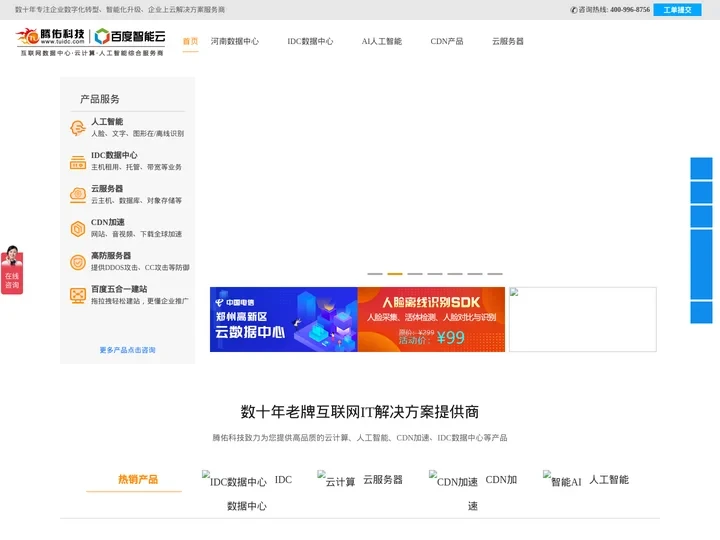
Task: Click the 人工智能 head icon
Action: (x=78, y=128)
